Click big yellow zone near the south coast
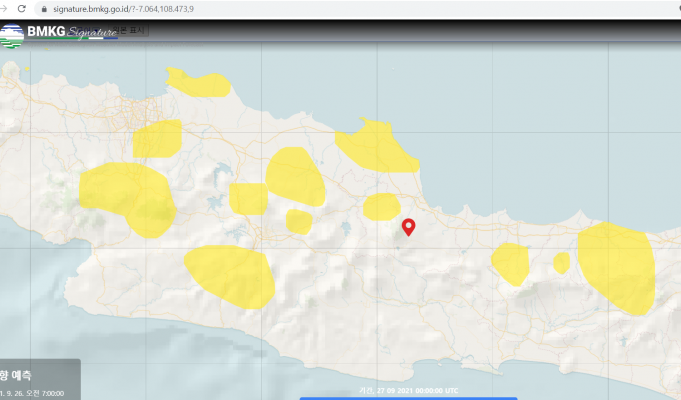This screenshot has width=681, height=400. [x=230, y=275]
